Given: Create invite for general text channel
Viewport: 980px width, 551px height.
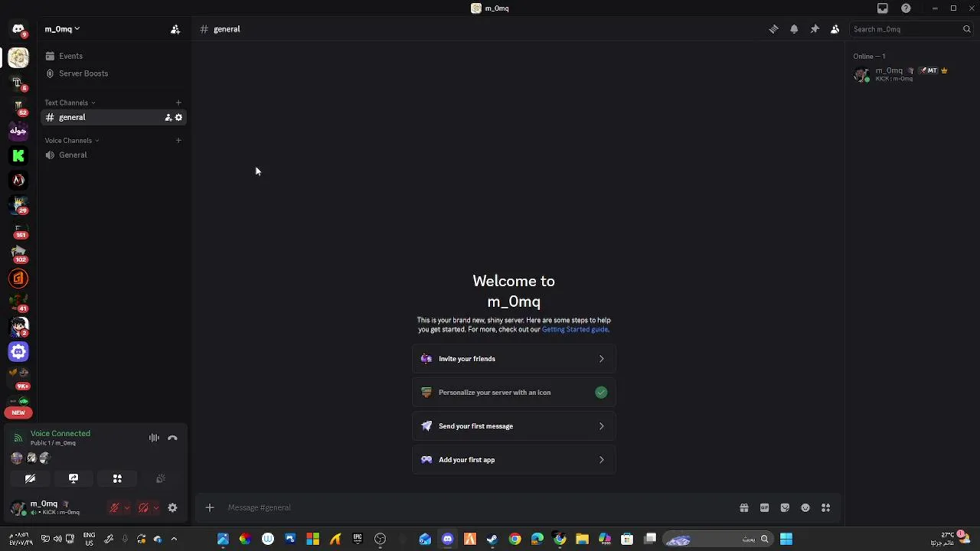Looking at the screenshot, I should click(x=168, y=117).
